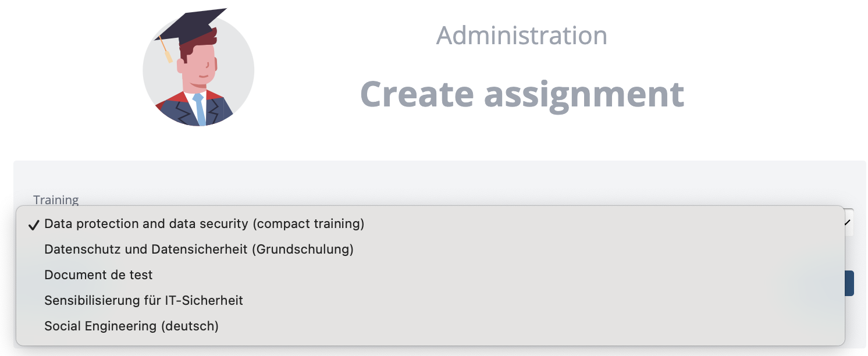Click the checkmark beside the selected training
Viewport: 868px width, 356px height.
[x=34, y=225]
